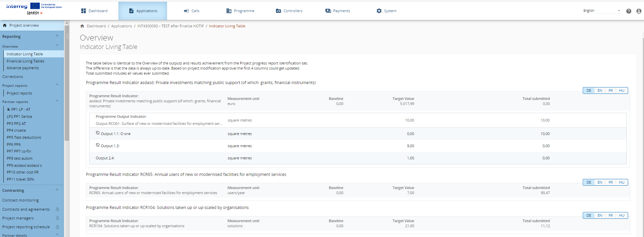Open Financial Living Tables in sidebar

(x=25, y=61)
